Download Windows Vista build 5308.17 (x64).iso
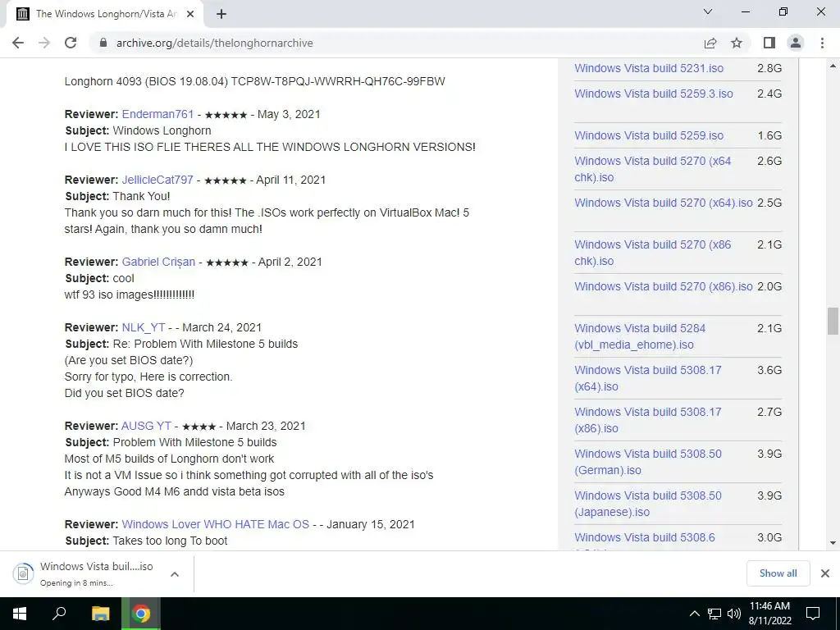 pyautogui.click(x=648, y=377)
